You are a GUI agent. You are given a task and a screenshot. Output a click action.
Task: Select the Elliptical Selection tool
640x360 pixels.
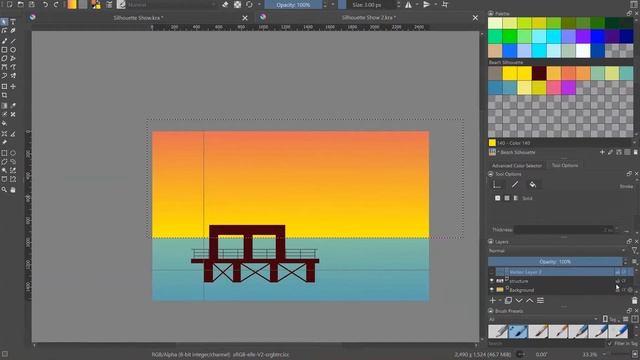click(x=13, y=153)
